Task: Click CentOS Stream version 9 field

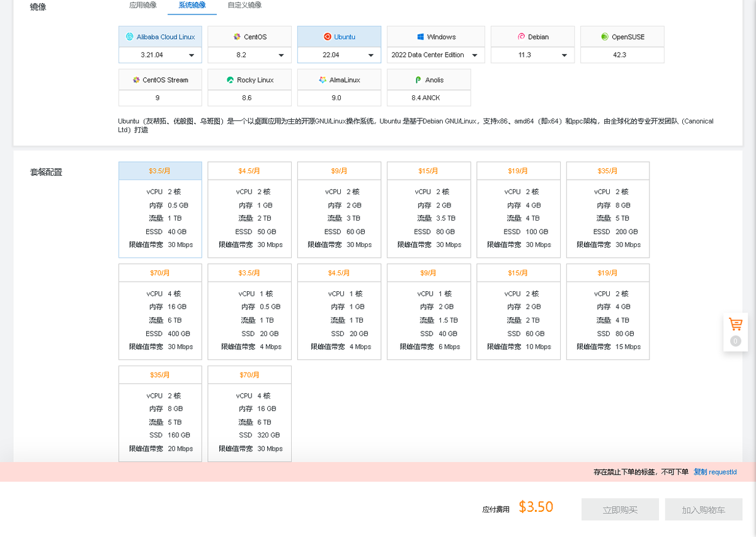Action: [x=160, y=98]
